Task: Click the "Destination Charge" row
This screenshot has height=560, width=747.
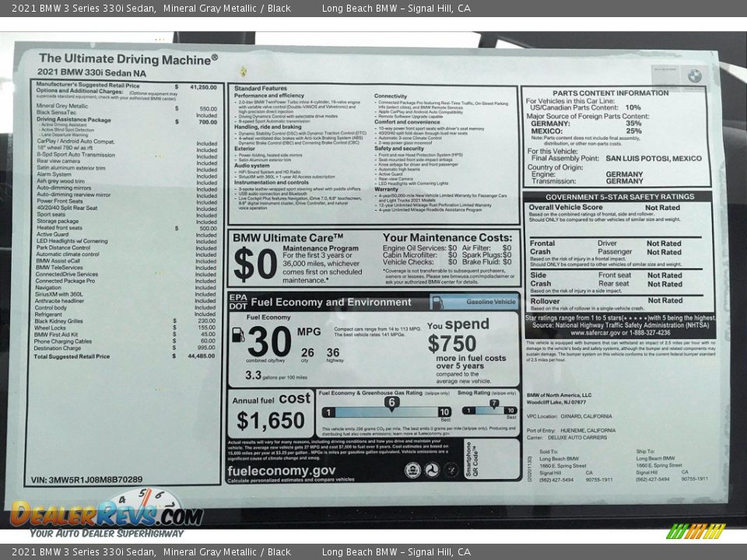Action: point(124,348)
